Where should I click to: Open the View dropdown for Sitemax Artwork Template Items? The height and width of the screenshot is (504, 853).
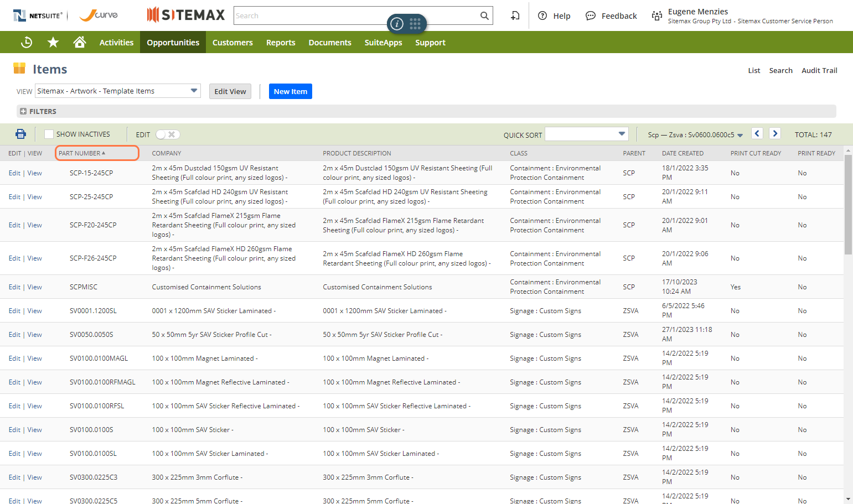click(117, 91)
